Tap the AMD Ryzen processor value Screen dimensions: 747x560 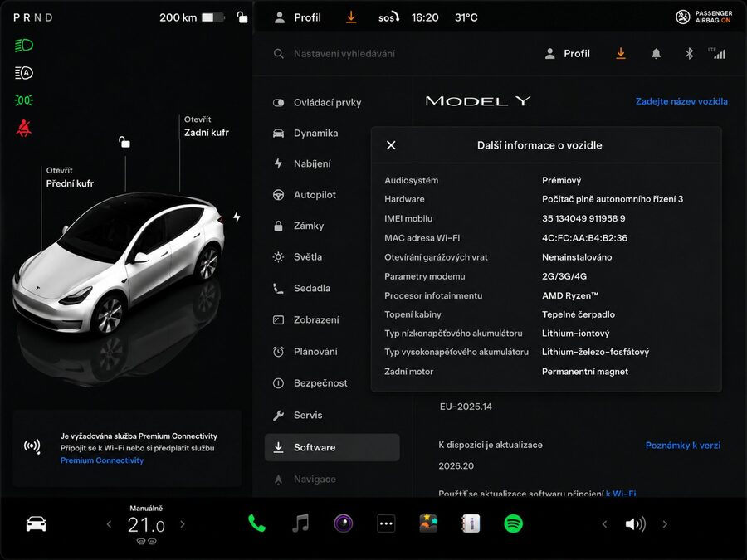570,295
